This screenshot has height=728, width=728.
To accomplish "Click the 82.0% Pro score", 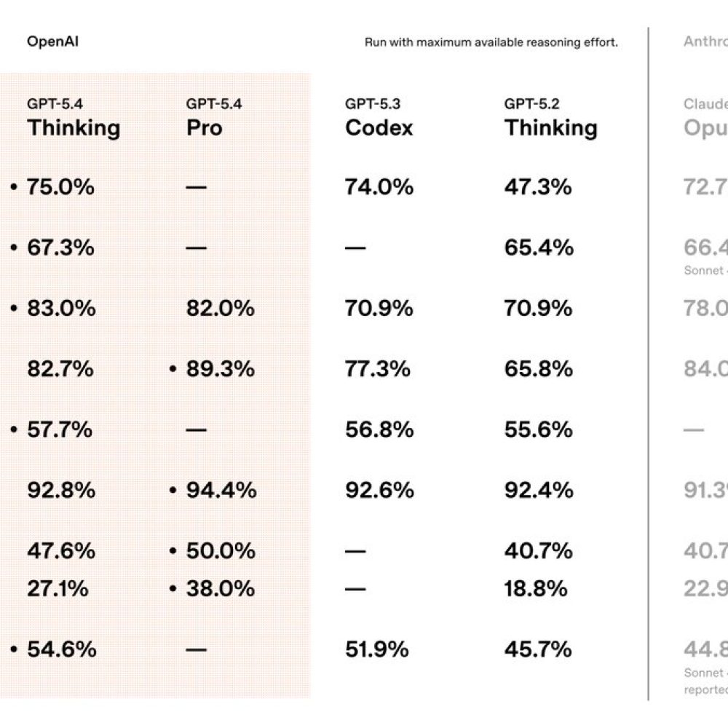I will pyautogui.click(x=221, y=309).
